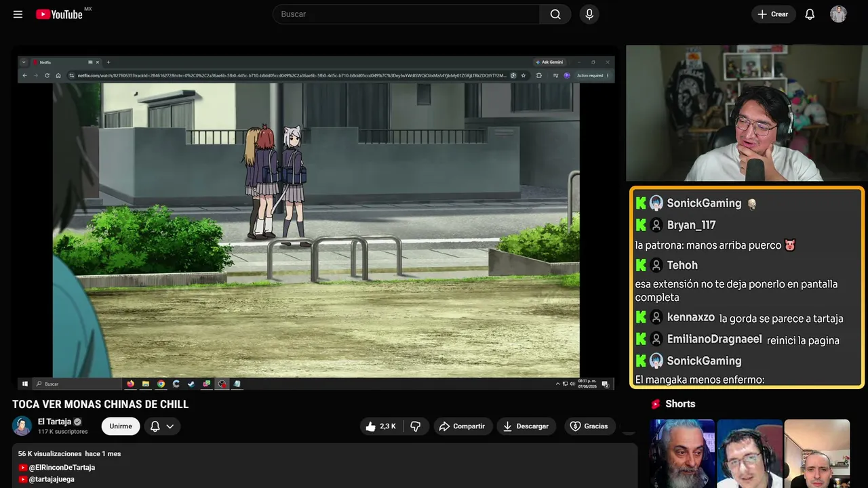Open the YouTube guide hamburger menu

tap(18, 14)
